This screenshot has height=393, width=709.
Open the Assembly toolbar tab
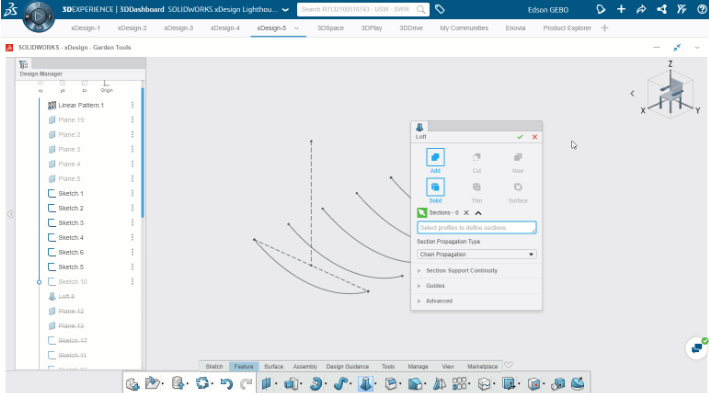click(x=305, y=366)
